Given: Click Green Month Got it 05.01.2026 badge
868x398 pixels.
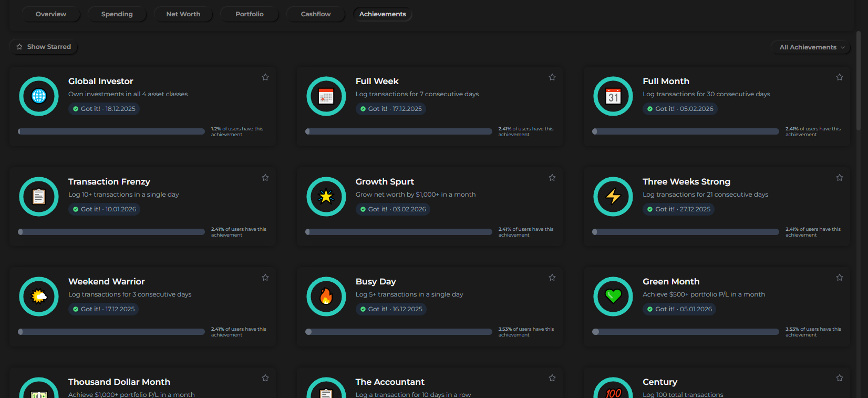Looking at the screenshot, I should click(x=679, y=309).
